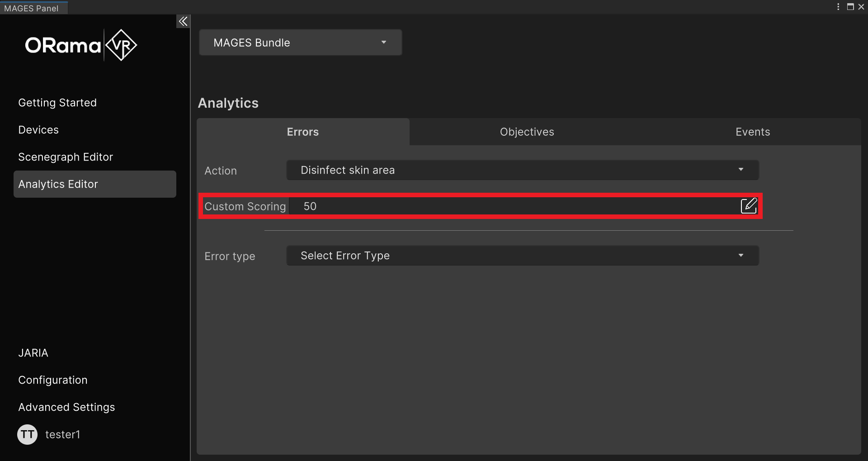868x461 pixels.
Task: Open Getting Started in the sidebar
Action: pos(57,103)
